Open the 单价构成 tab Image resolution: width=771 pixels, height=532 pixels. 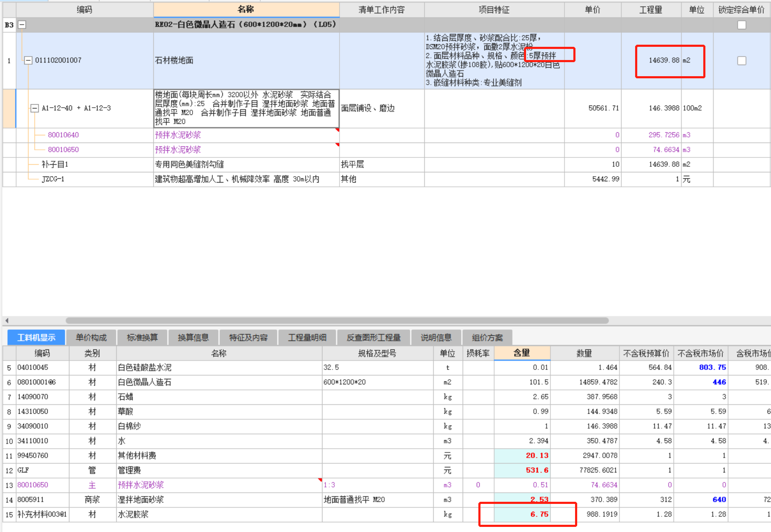click(x=91, y=338)
